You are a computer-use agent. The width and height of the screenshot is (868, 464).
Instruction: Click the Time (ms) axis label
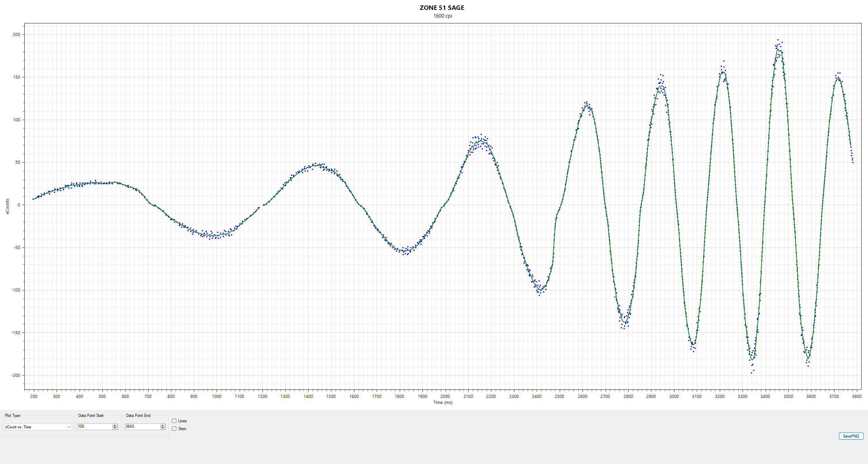pyautogui.click(x=443, y=403)
